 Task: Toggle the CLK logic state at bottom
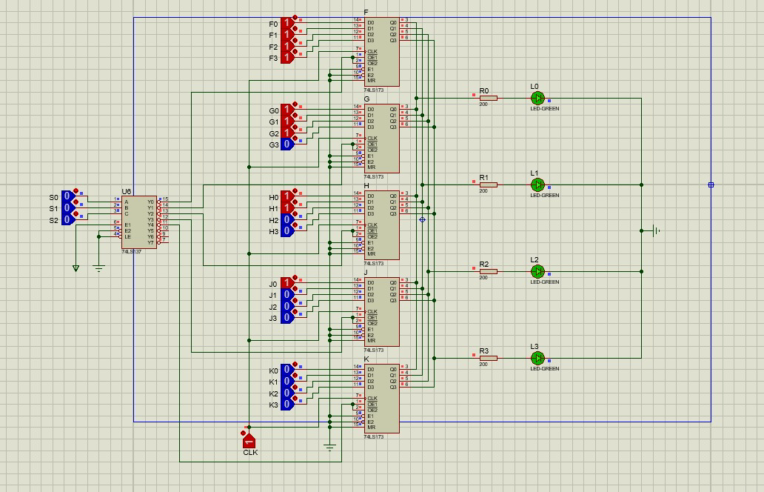pyautogui.click(x=249, y=441)
